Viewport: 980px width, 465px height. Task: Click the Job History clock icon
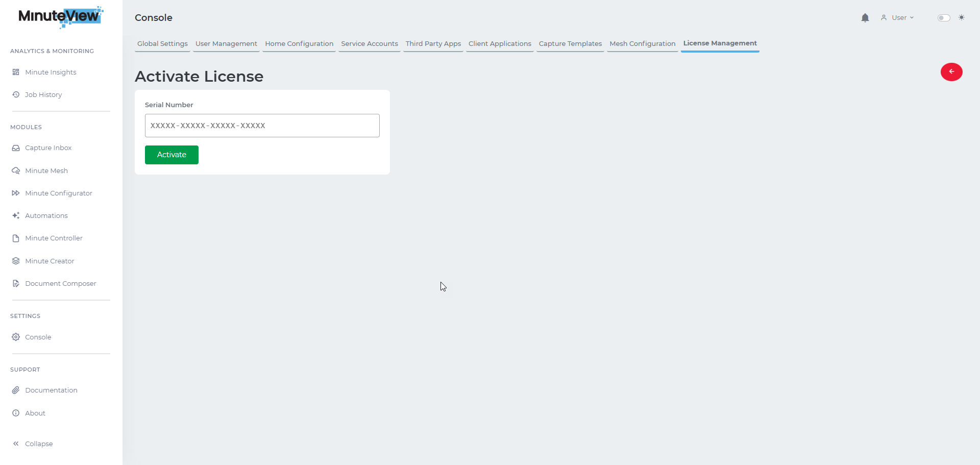click(16, 95)
